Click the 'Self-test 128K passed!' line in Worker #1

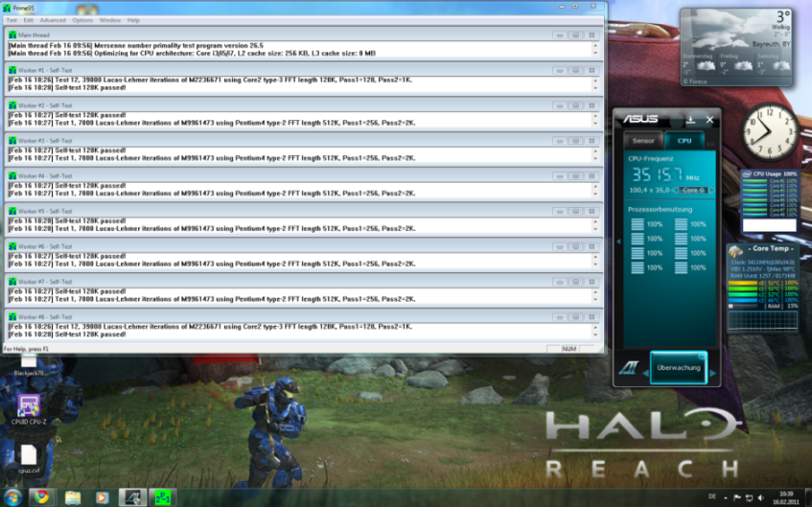(67, 87)
